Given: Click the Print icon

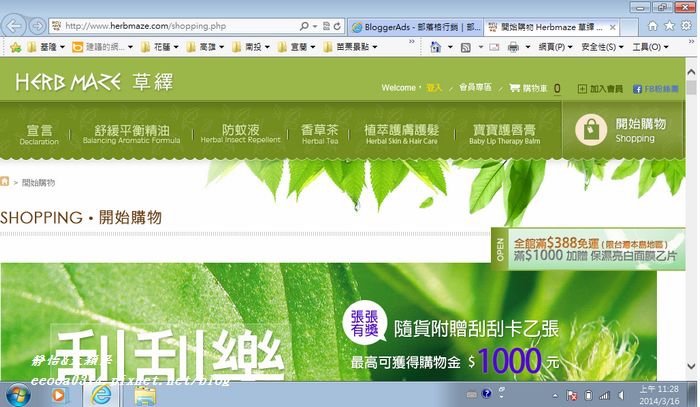Looking at the screenshot, I should coord(513,47).
